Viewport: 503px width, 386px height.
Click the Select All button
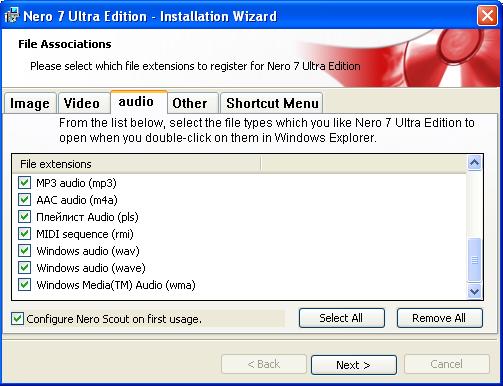(x=342, y=318)
